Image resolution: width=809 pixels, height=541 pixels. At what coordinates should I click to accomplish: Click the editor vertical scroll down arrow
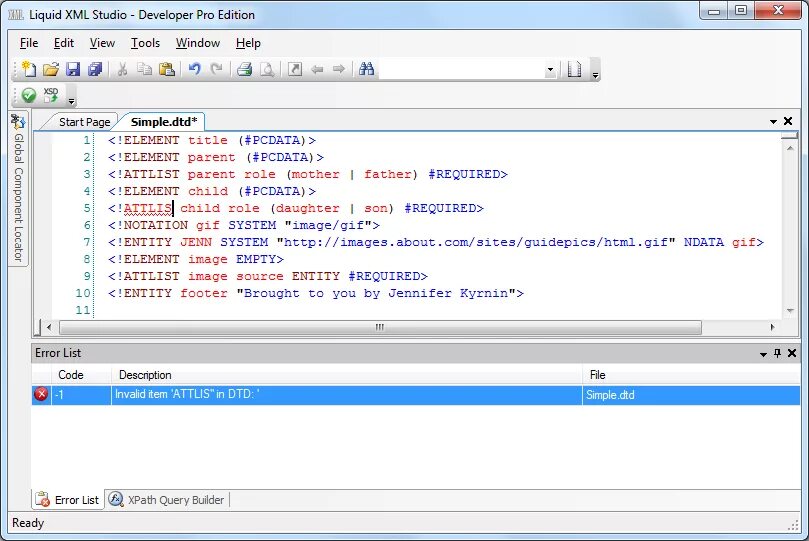pos(790,311)
